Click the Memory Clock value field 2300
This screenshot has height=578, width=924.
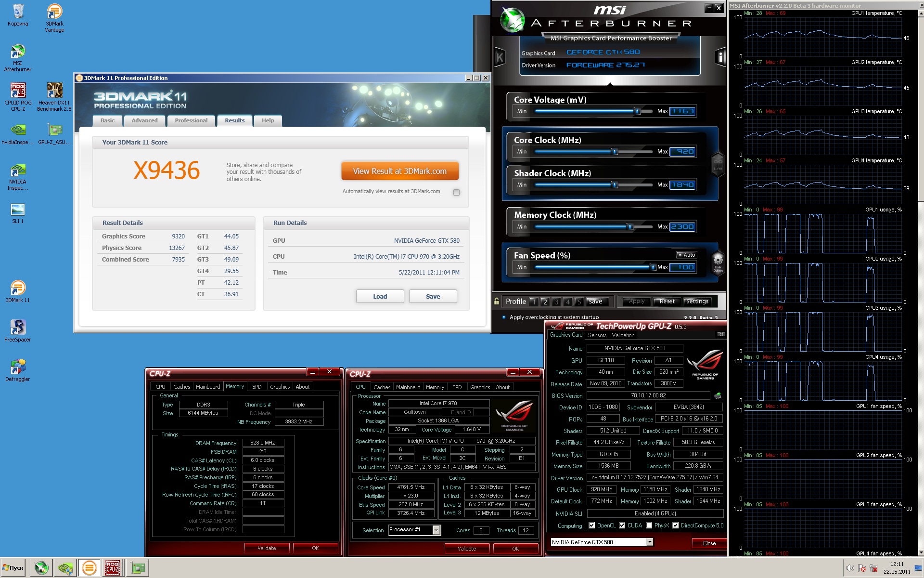click(x=682, y=227)
